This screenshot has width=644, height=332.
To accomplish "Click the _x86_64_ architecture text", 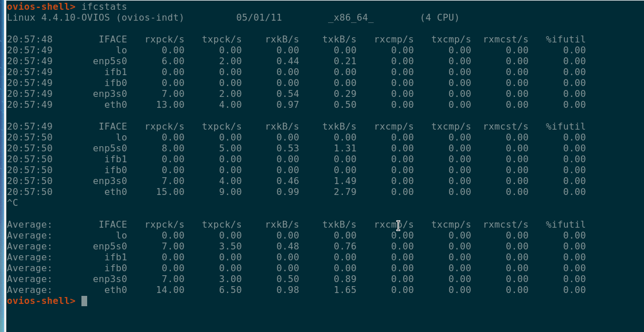I will pyautogui.click(x=350, y=18).
